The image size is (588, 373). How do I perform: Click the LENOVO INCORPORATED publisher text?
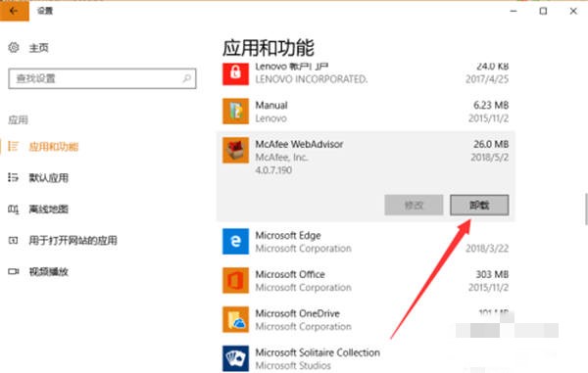(x=312, y=79)
